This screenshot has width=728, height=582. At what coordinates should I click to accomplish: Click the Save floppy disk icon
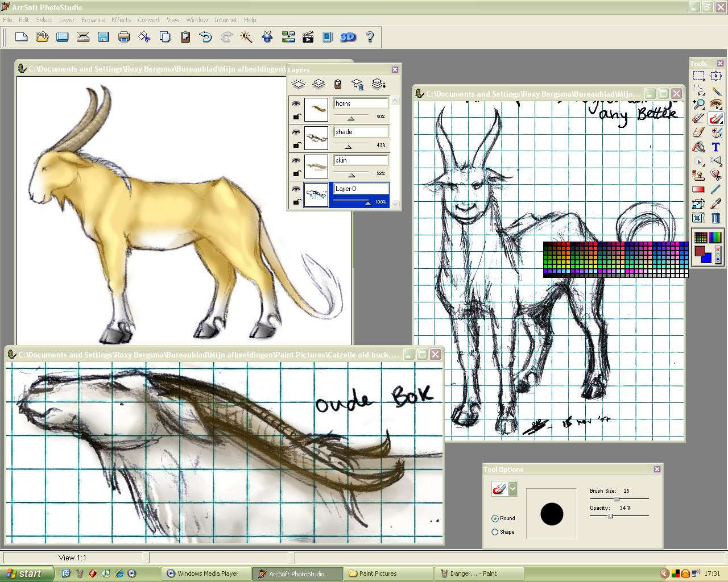click(x=103, y=37)
